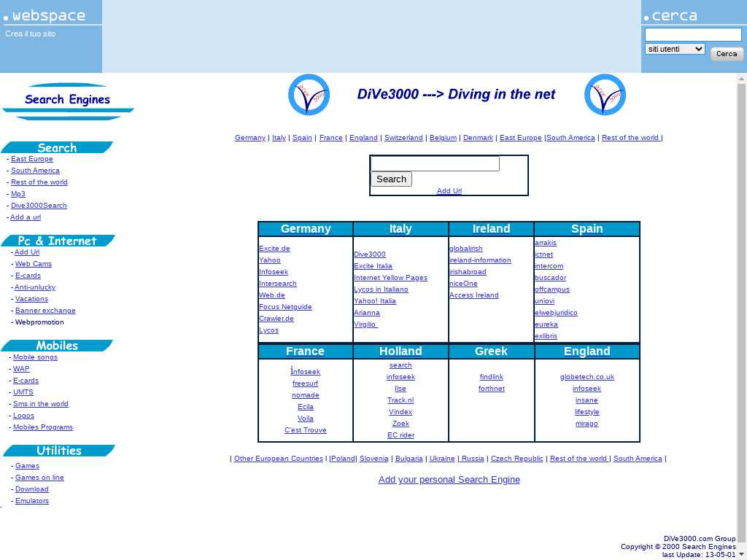Click the Mobiles section banner
Image resolution: width=747 pixels, height=560 pixels.
click(57, 346)
